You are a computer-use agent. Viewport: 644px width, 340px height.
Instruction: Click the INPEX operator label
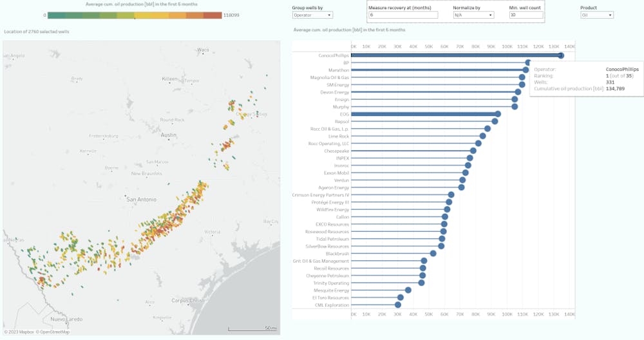pyautogui.click(x=343, y=158)
